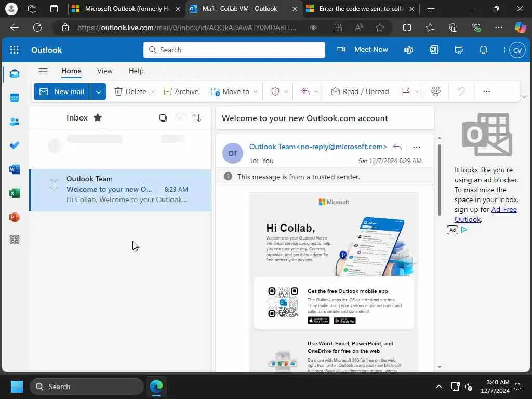Open My Day panel icon
The height and width of the screenshot is (399, 532).
[459, 50]
